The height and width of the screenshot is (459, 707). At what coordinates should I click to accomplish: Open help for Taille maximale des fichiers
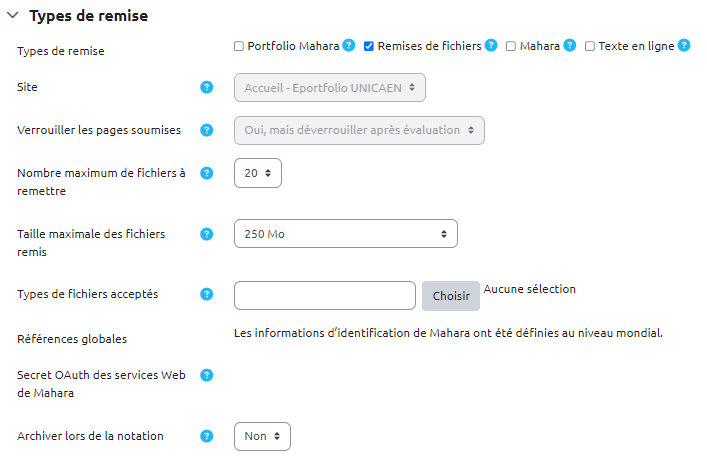[x=207, y=234]
